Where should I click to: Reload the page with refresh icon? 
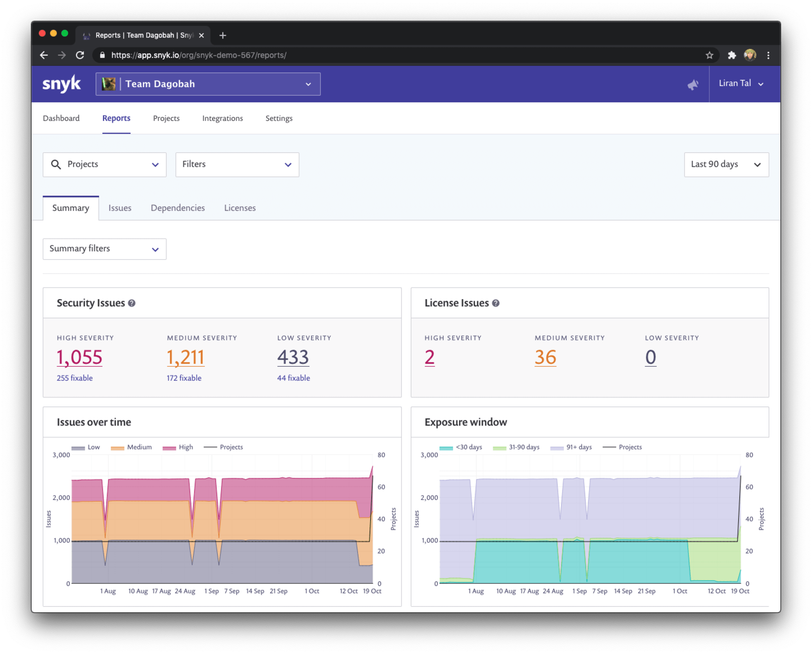[80, 55]
